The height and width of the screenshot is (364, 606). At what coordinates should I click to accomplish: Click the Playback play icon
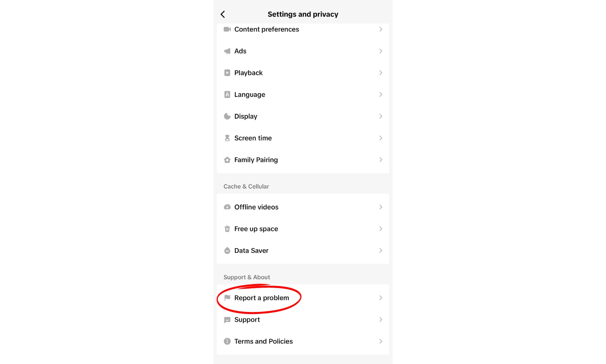click(227, 73)
